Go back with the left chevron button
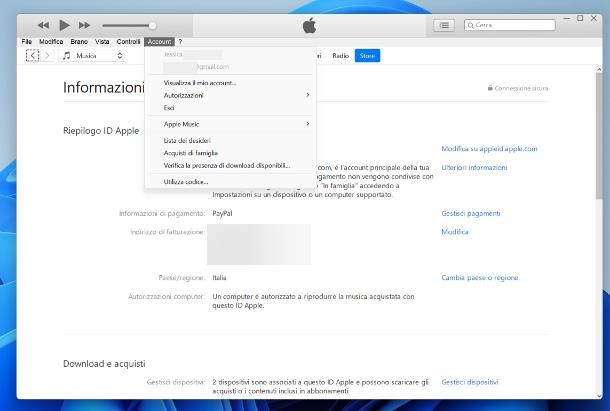The width and height of the screenshot is (610, 411). click(32, 56)
